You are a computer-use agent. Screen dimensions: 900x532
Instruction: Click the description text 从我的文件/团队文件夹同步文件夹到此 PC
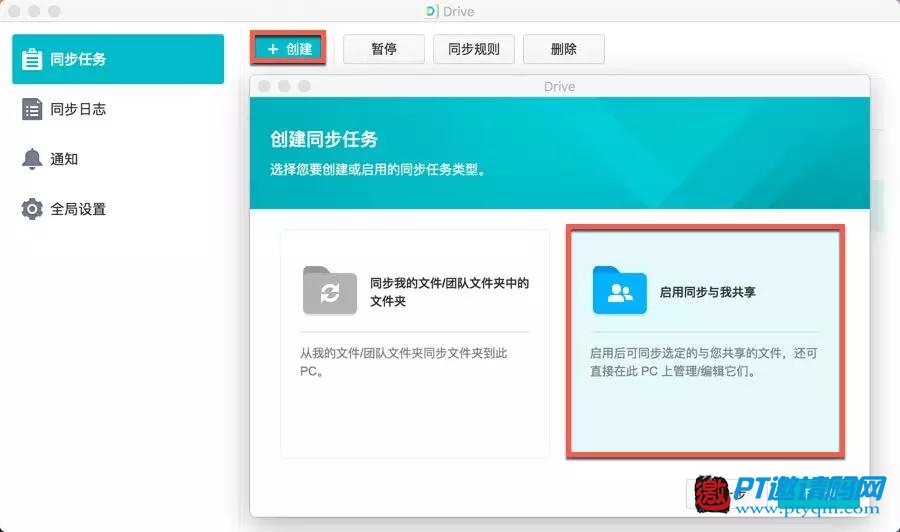click(x=404, y=362)
